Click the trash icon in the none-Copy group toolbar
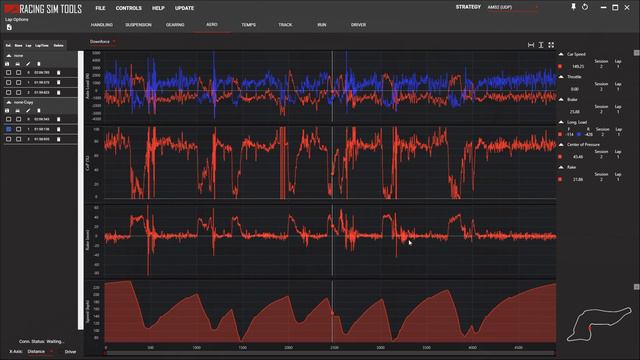 pos(39,111)
